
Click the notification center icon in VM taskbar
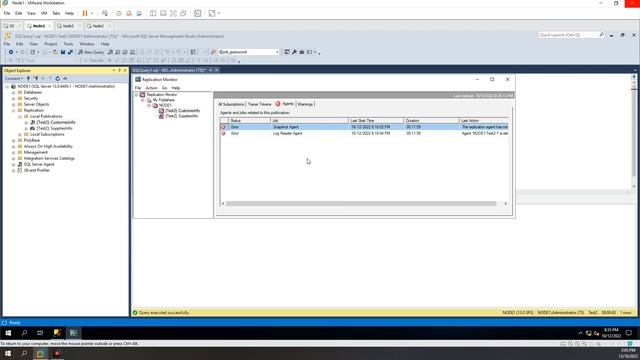[x=629, y=333]
